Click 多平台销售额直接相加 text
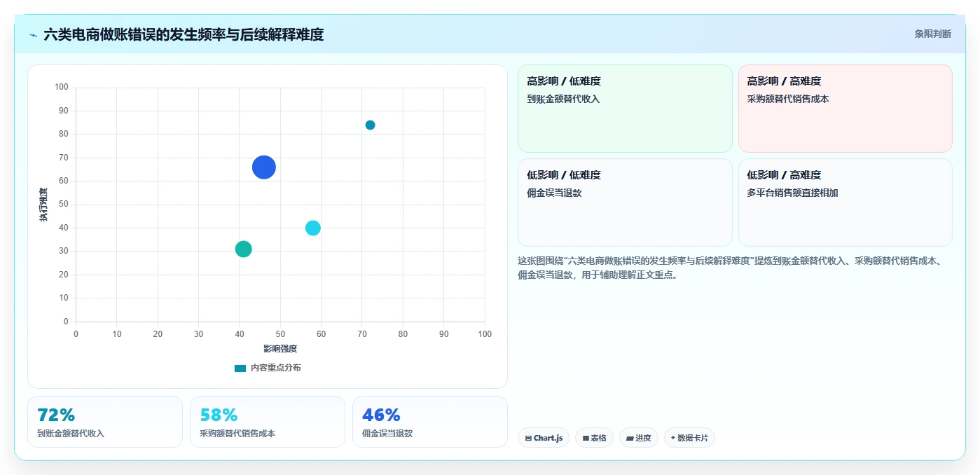 792,193
